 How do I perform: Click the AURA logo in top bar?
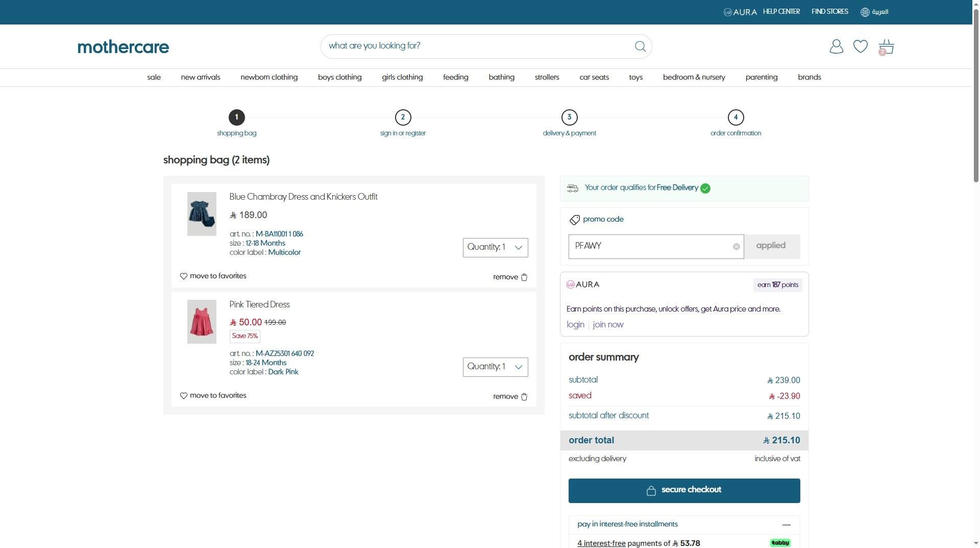(740, 12)
